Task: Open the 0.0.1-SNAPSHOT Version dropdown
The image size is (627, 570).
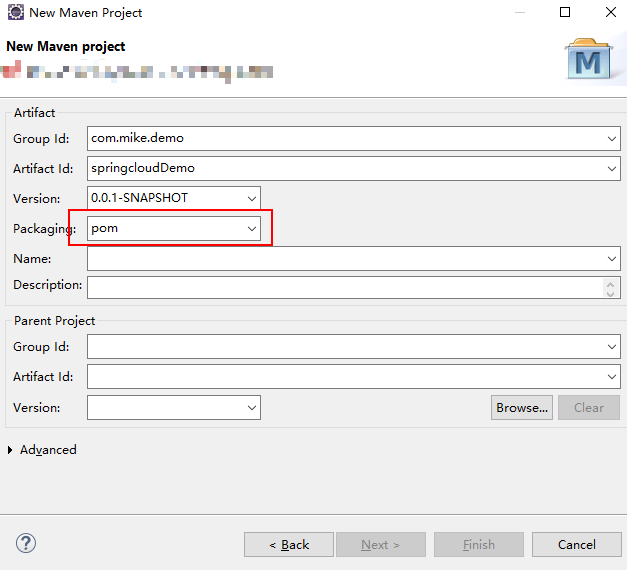Action: 252,198
